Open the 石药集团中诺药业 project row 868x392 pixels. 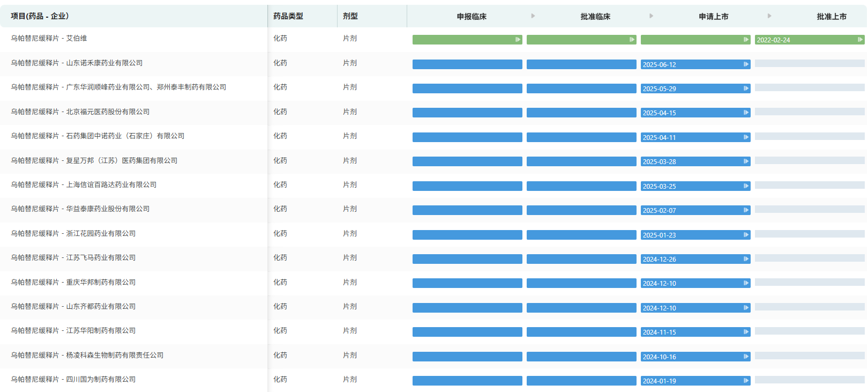tap(98, 136)
